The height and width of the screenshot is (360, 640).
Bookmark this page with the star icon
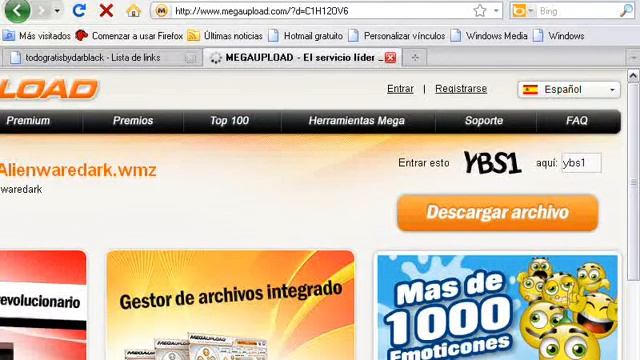(480, 11)
